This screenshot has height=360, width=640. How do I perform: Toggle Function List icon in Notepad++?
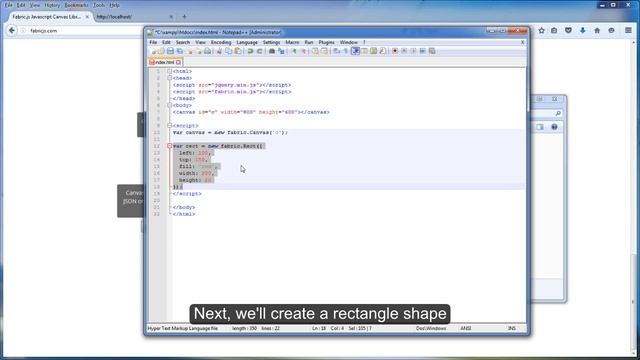(382, 51)
